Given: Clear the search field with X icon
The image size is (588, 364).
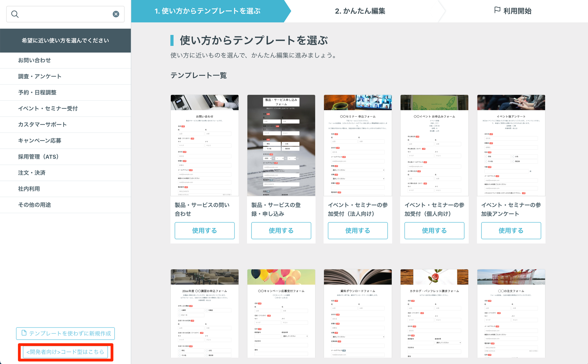Looking at the screenshot, I should (x=116, y=14).
